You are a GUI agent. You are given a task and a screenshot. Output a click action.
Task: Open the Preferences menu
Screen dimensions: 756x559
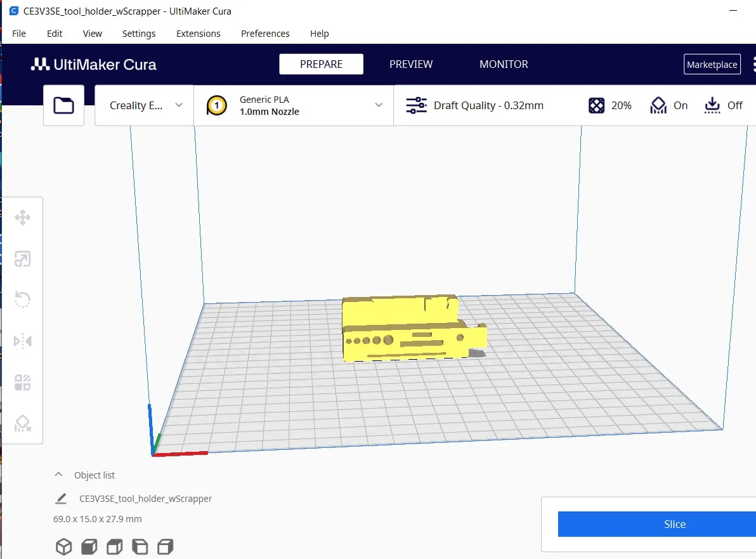(x=265, y=33)
